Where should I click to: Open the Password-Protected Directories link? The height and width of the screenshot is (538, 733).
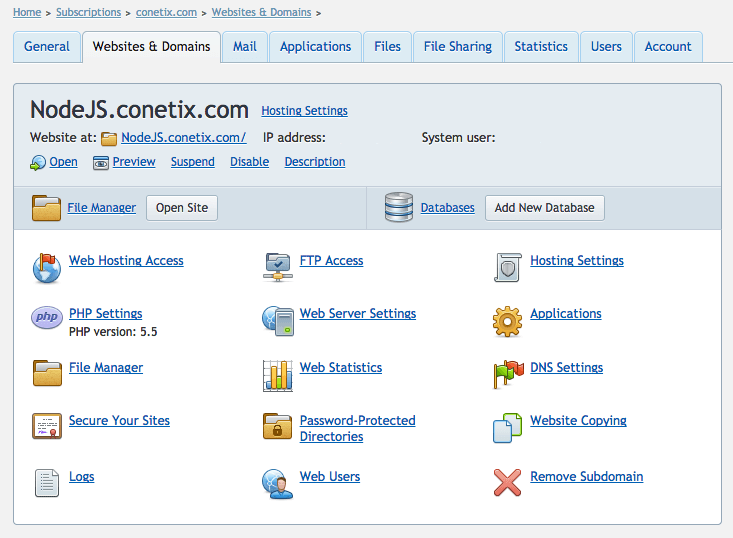tap(358, 428)
